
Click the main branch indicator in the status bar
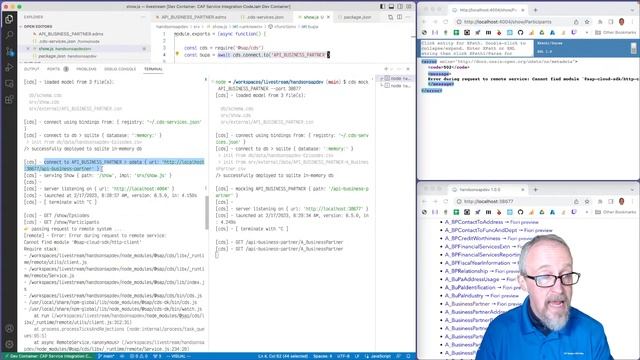(x=106, y=356)
